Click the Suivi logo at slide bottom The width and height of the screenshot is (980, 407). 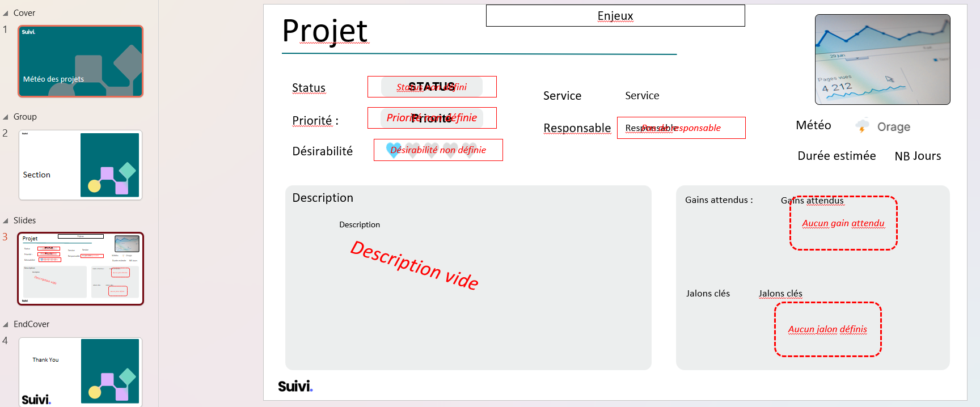point(295,386)
